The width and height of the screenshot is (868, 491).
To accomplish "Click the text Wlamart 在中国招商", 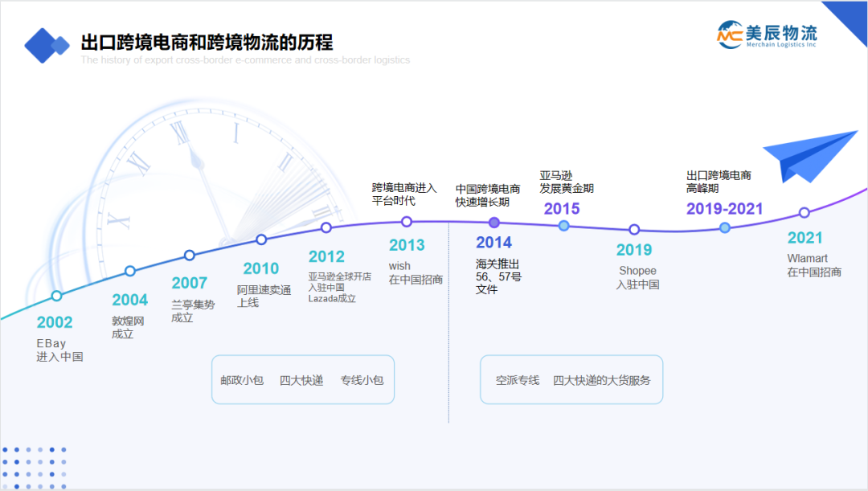I will pyautogui.click(x=814, y=265).
